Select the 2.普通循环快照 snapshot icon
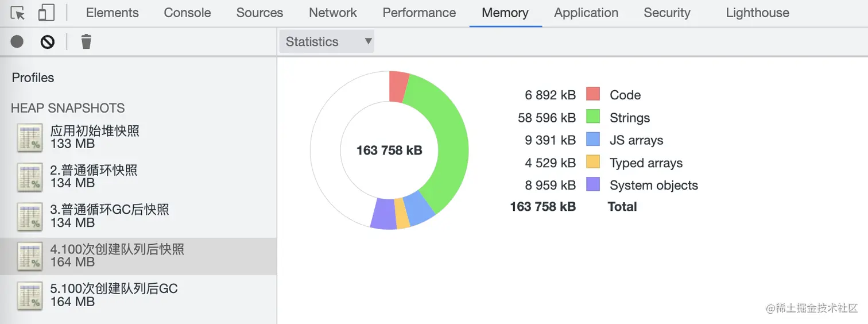 click(x=30, y=177)
